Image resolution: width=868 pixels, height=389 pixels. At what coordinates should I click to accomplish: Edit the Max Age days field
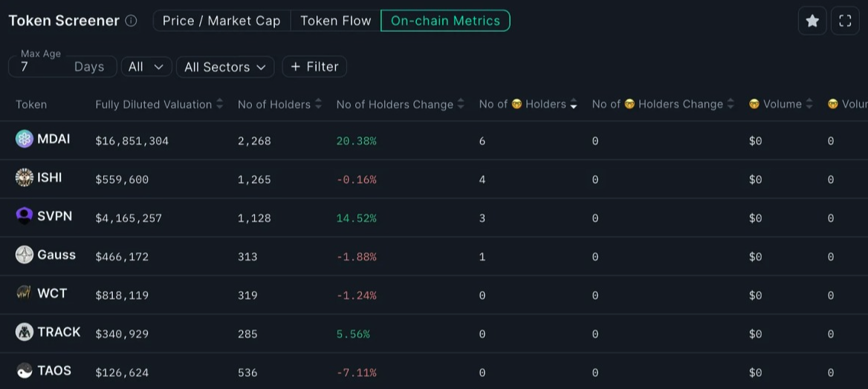(x=45, y=67)
